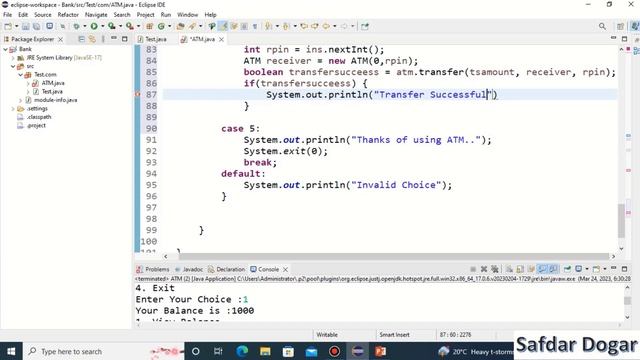Open the Refactor menu

68,15
